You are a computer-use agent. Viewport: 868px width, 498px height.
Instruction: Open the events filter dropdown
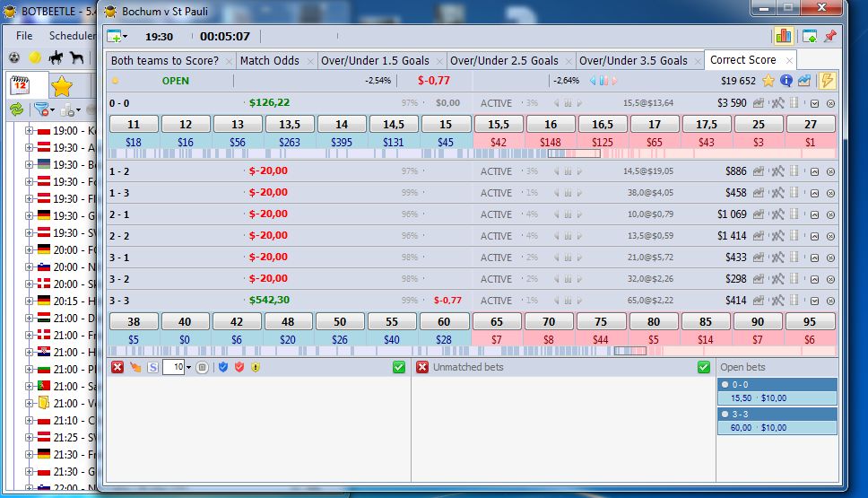pos(44,109)
